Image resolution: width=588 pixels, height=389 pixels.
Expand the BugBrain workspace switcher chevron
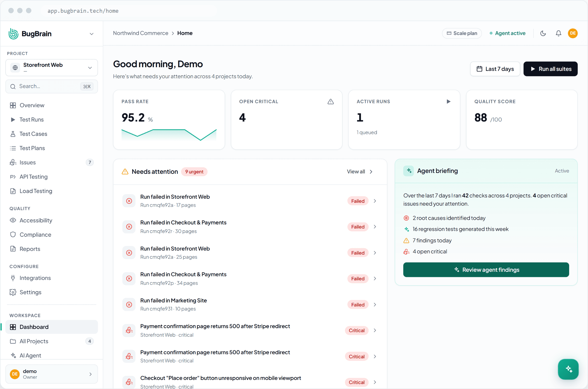pos(91,34)
